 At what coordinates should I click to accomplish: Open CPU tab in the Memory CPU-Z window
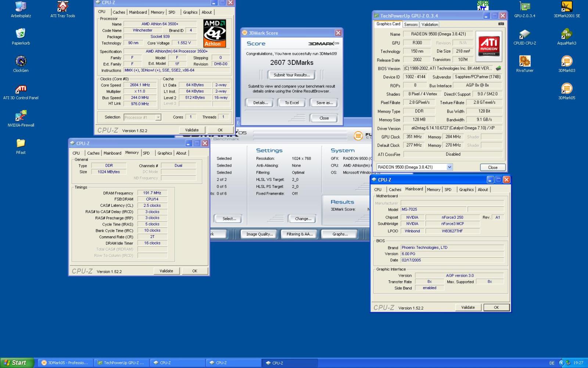click(x=76, y=153)
